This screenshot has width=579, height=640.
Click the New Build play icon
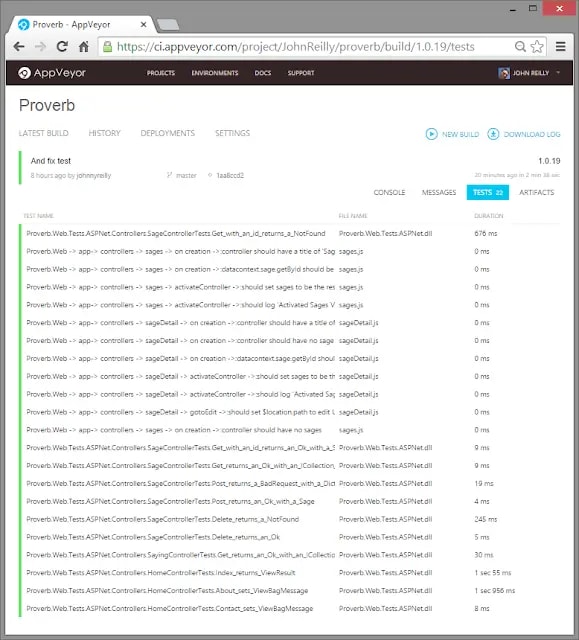pyautogui.click(x=431, y=134)
